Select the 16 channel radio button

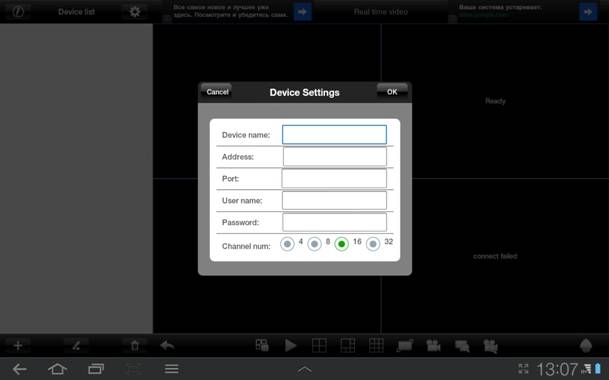coord(341,244)
